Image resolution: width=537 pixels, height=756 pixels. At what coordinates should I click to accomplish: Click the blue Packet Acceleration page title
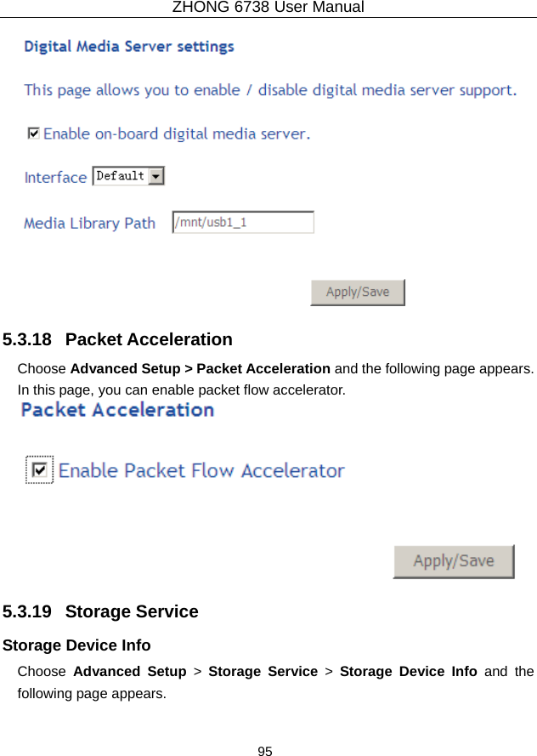[117, 410]
